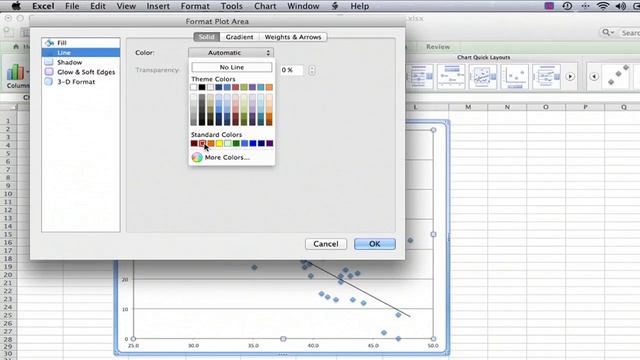
Task: Open the Window menu
Action: tap(303, 6)
